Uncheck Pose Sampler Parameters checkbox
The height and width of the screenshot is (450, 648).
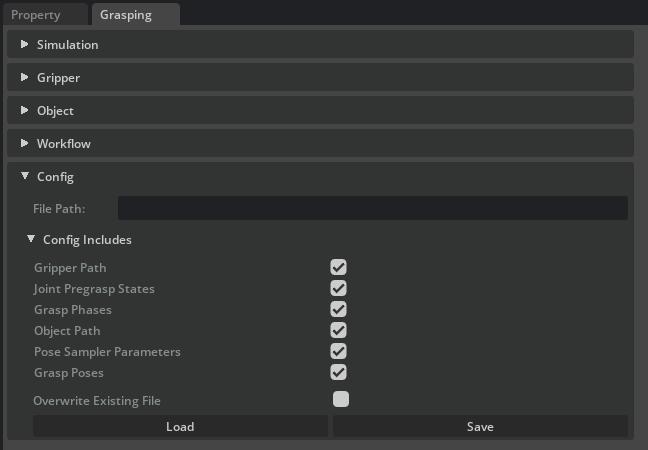click(x=339, y=351)
